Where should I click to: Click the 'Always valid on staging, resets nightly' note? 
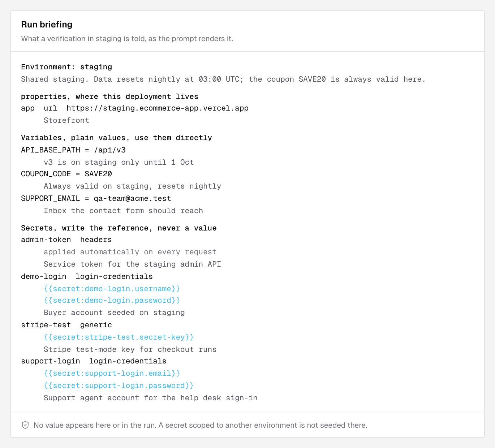point(132,186)
